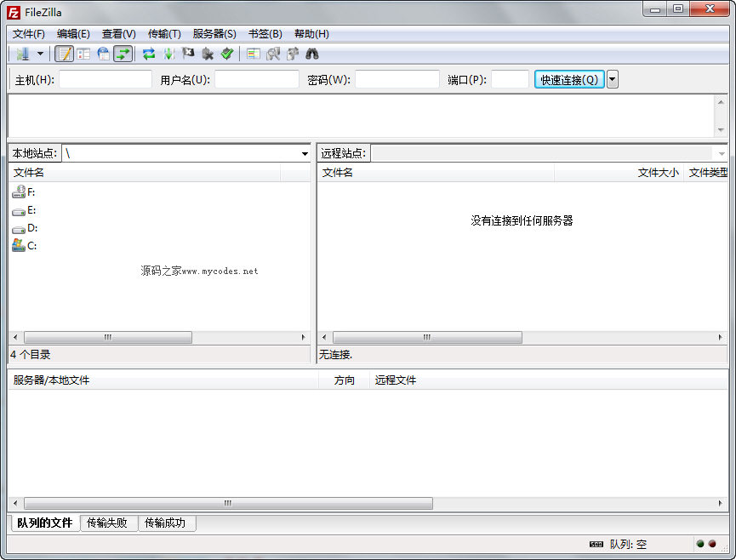Open the 帮助(H) menu
736x560 pixels.
pyautogui.click(x=311, y=34)
